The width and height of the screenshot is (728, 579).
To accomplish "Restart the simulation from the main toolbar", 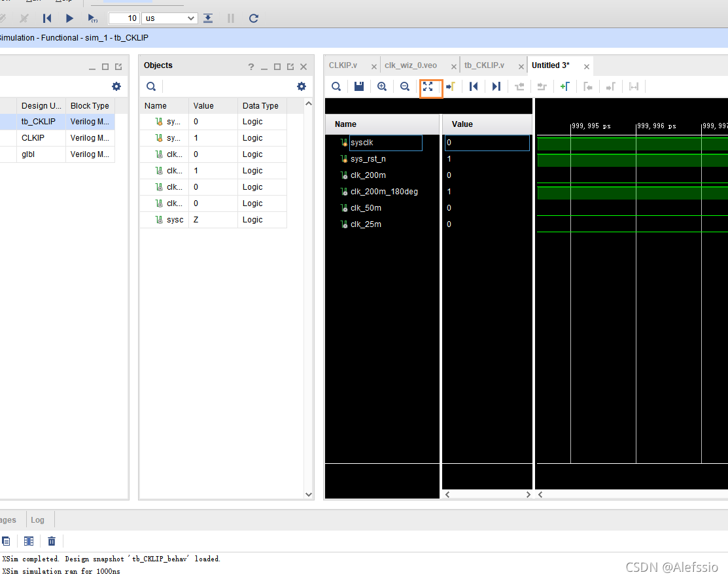I will point(47,18).
